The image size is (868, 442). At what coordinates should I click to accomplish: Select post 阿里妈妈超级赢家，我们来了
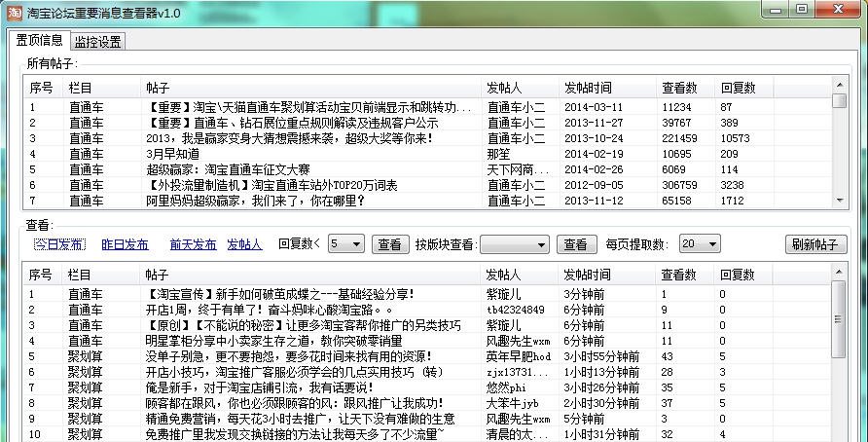pyautogui.click(x=255, y=201)
